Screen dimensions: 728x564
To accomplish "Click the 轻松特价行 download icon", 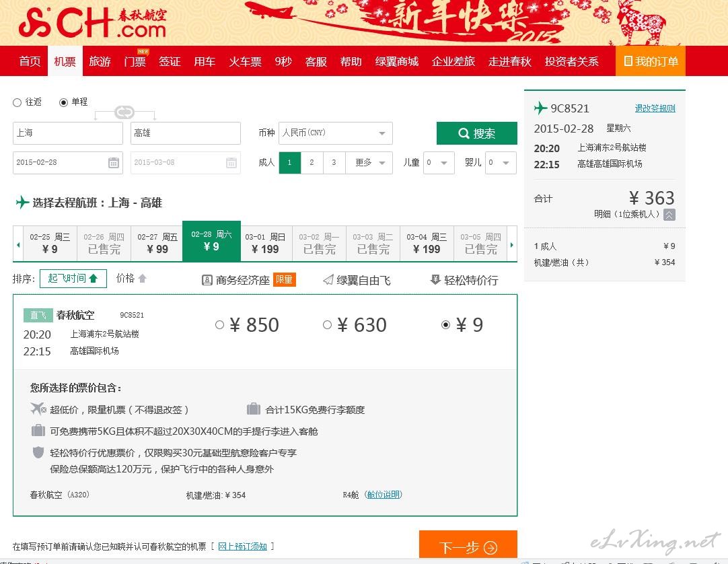I will tap(435, 279).
